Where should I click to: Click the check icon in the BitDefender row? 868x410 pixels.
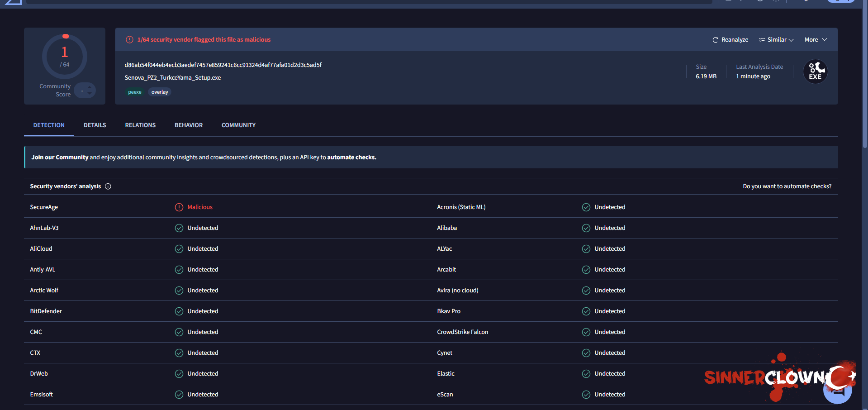pos(179,311)
